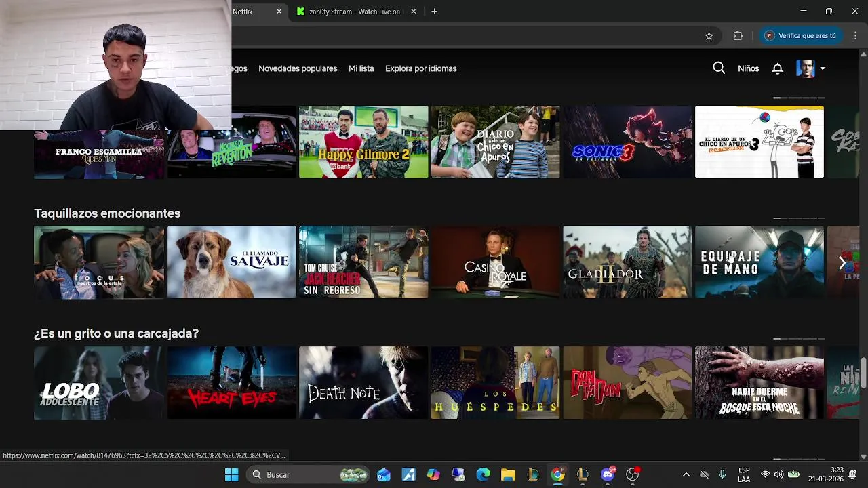Open Discord from the taskbar
This screenshot has height=488, width=868.
click(608, 474)
